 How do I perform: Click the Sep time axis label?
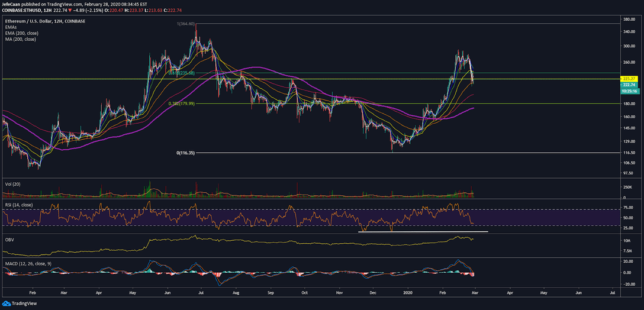tap(271, 293)
